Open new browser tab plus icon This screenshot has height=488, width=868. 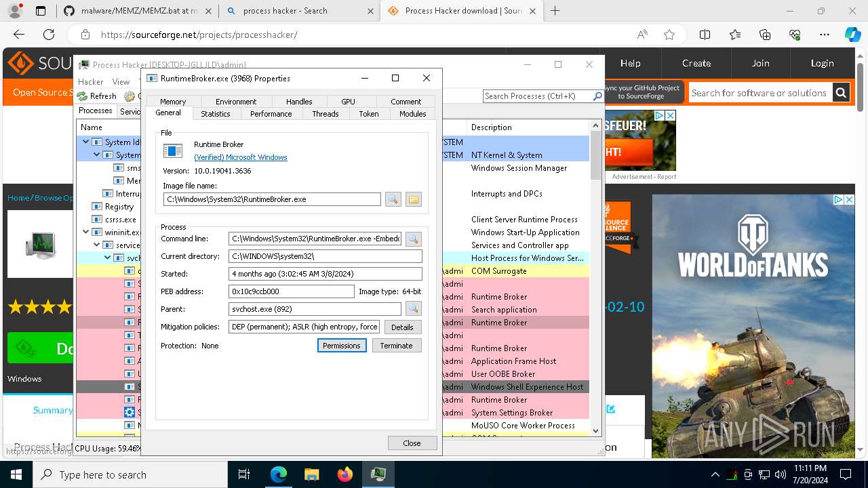[555, 11]
